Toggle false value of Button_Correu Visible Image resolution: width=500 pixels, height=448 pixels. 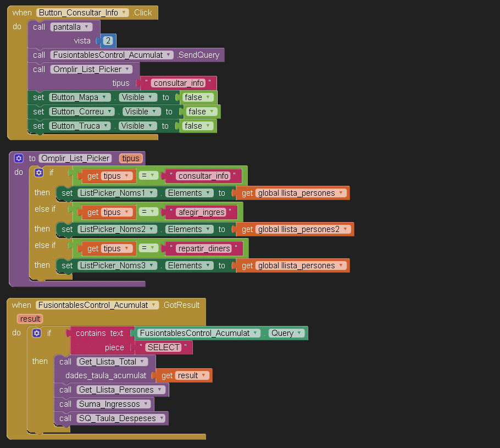point(201,112)
